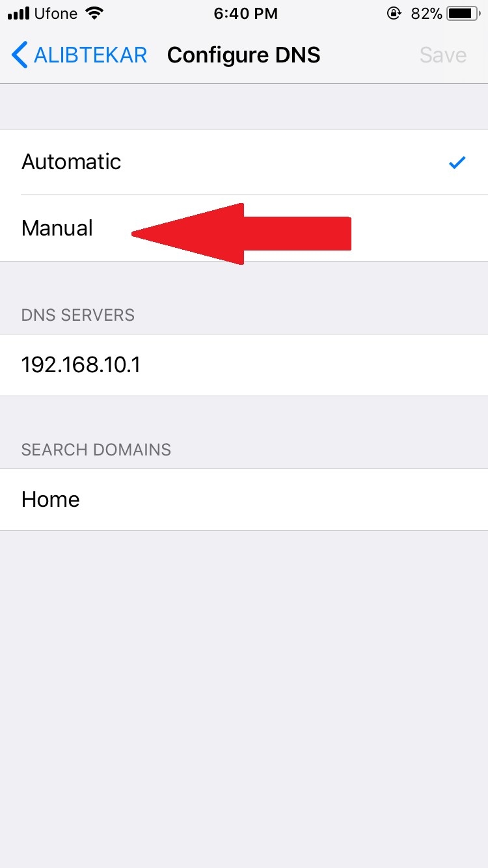Tap the Home search domain row
The height and width of the screenshot is (868, 488).
pos(244,500)
